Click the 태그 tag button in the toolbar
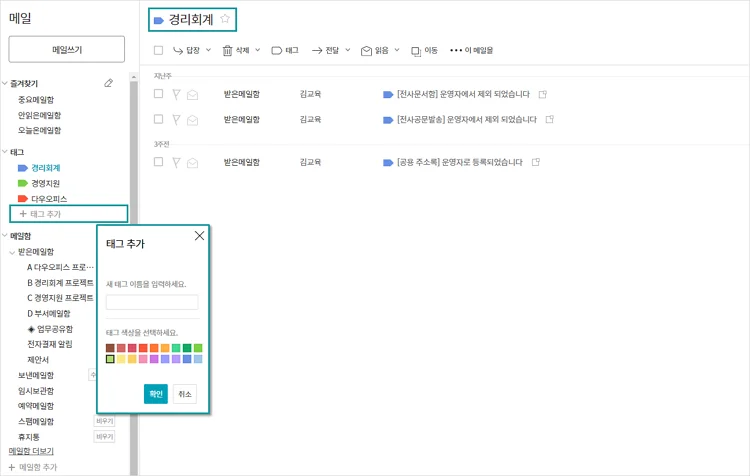750x476 pixels. (x=284, y=49)
